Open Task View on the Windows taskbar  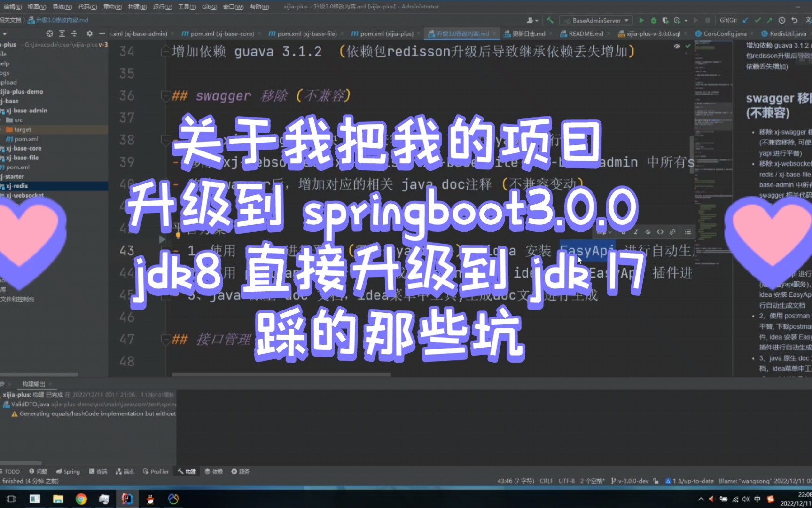tap(12, 499)
